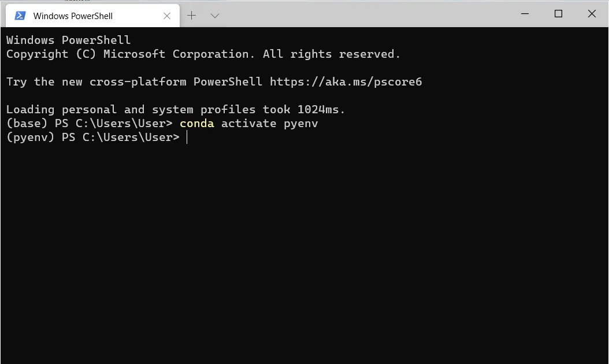Click the Microsoft Corporation copyright line

point(203,54)
